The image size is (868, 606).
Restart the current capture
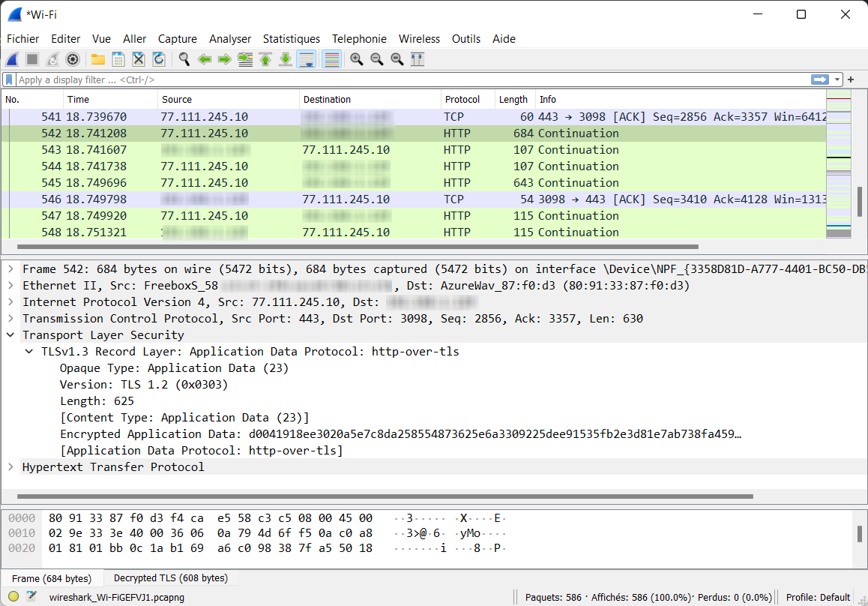click(x=52, y=59)
